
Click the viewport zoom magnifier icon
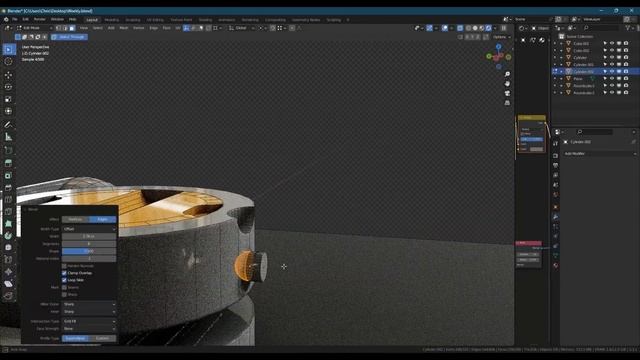tap(507, 74)
